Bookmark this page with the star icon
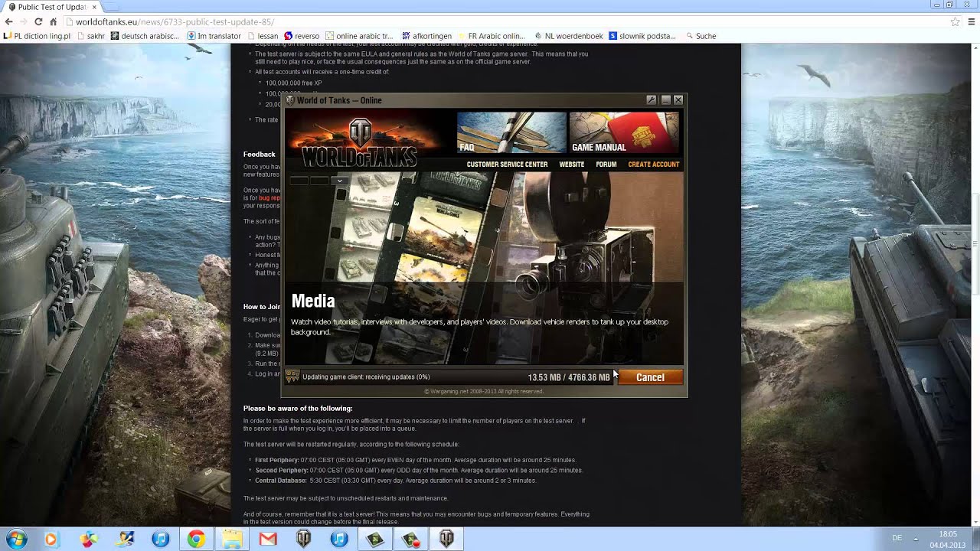 [x=955, y=21]
